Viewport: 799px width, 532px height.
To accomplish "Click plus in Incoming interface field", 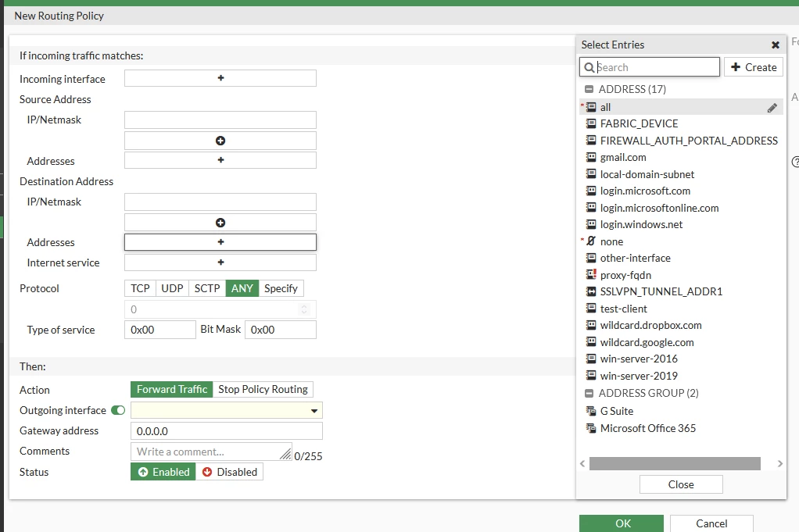I will pyautogui.click(x=220, y=78).
